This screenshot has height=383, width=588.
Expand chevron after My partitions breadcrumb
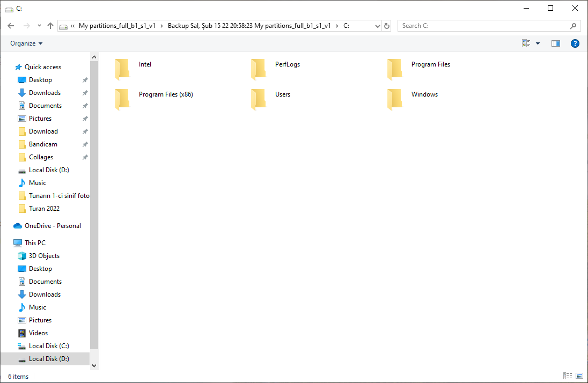pyautogui.click(x=161, y=26)
